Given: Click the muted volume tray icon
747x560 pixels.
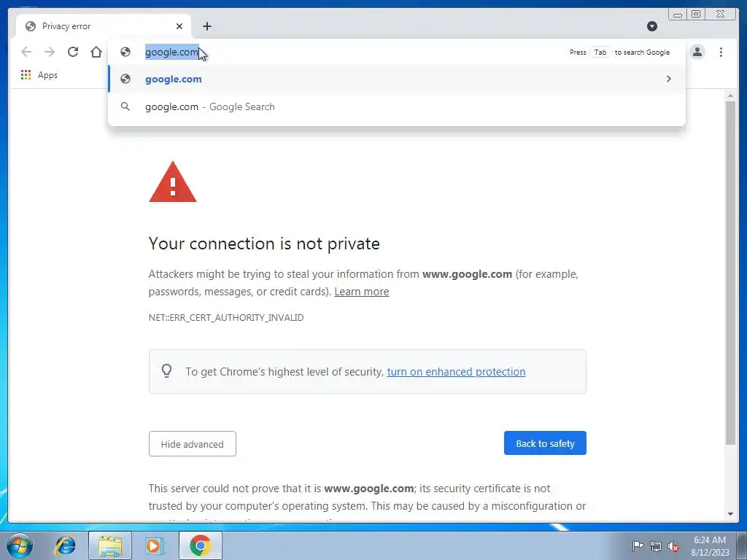Looking at the screenshot, I should pos(673,547).
